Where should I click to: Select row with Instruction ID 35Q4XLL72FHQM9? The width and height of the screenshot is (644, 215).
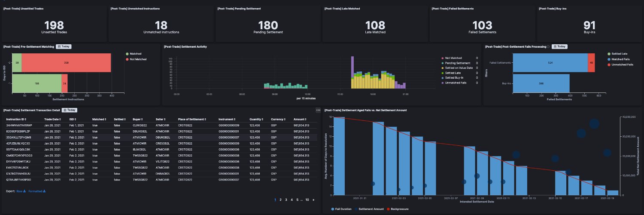[161, 137]
